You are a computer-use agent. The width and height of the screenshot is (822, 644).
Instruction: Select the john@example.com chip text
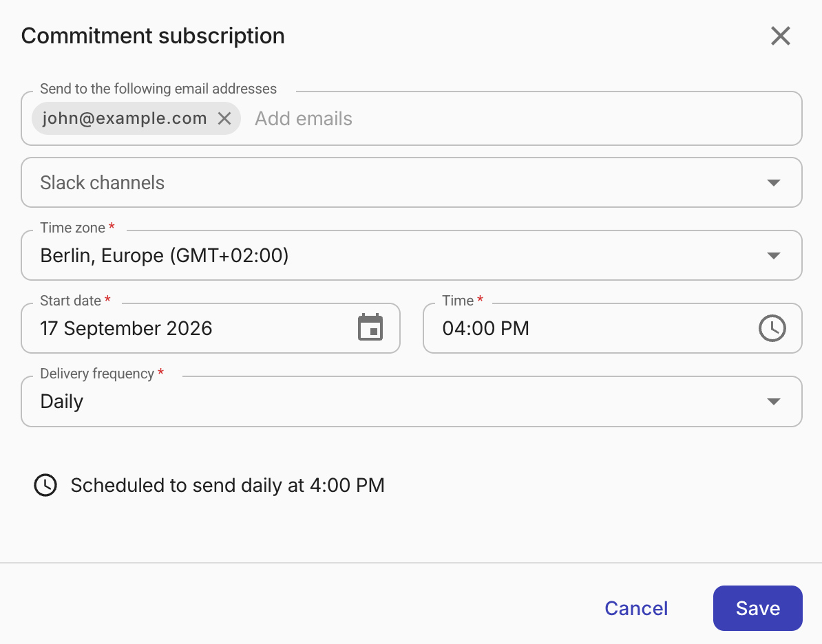[125, 118]
